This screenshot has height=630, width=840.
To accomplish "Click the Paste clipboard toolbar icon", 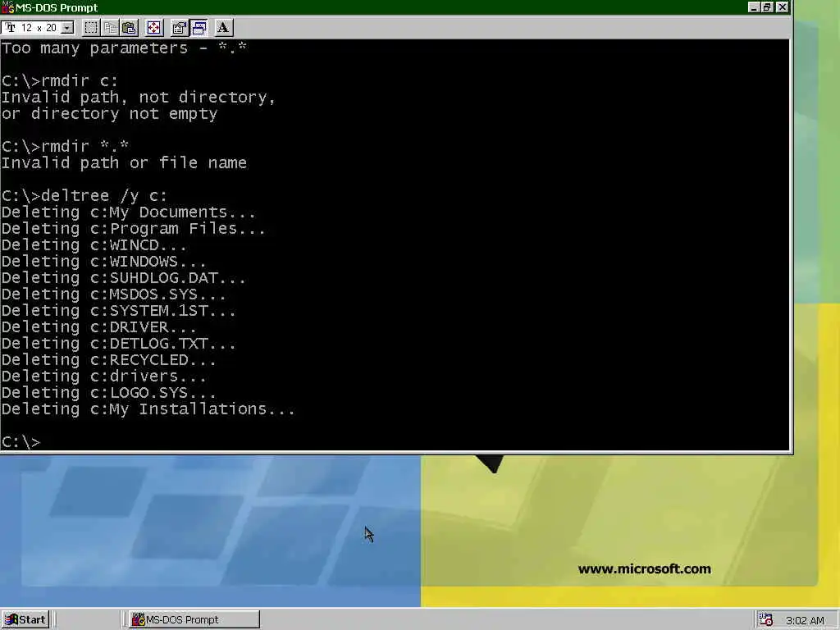I will tap(129, 27).
